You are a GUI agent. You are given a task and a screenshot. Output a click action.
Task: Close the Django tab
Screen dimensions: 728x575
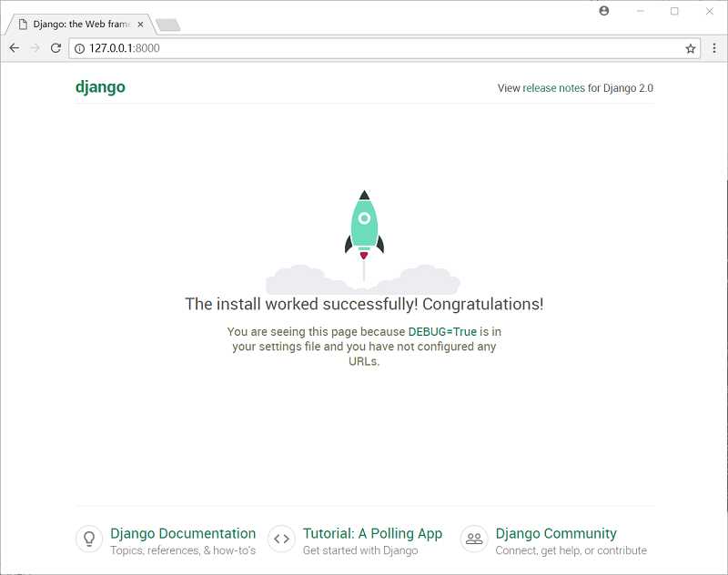[x=141, y=25]
